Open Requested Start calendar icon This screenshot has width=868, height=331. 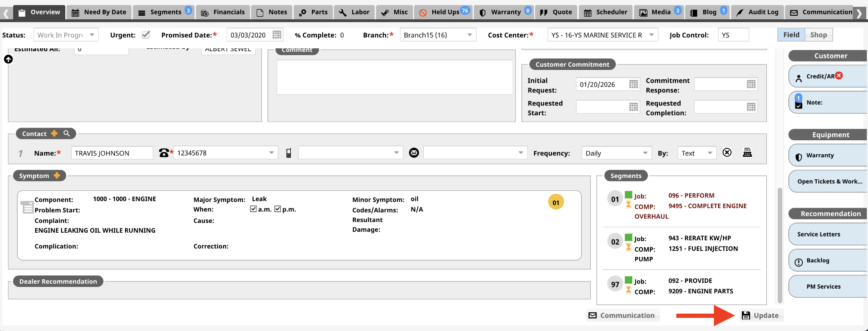click(634, 107)
